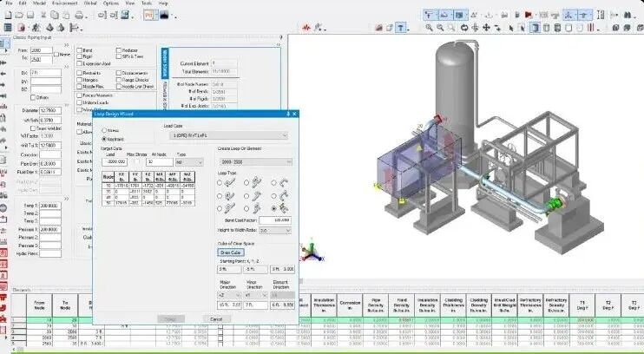Viewport: 644px width, 354px height.
Task: Open the Height to Width Ratio dropdown
Action: (275, 231)
